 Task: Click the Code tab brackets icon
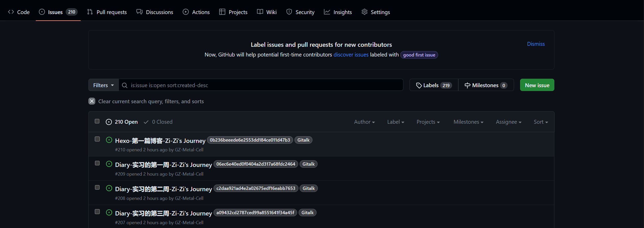(x=11, y=12)
